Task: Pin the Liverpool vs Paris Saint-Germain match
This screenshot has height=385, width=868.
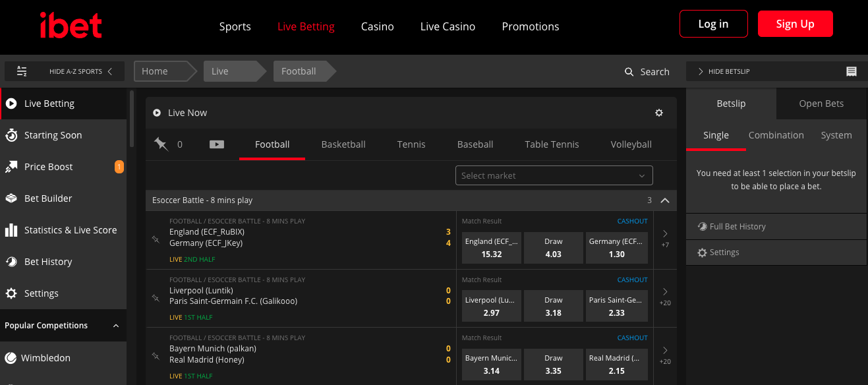Action: tap(156, 298)
